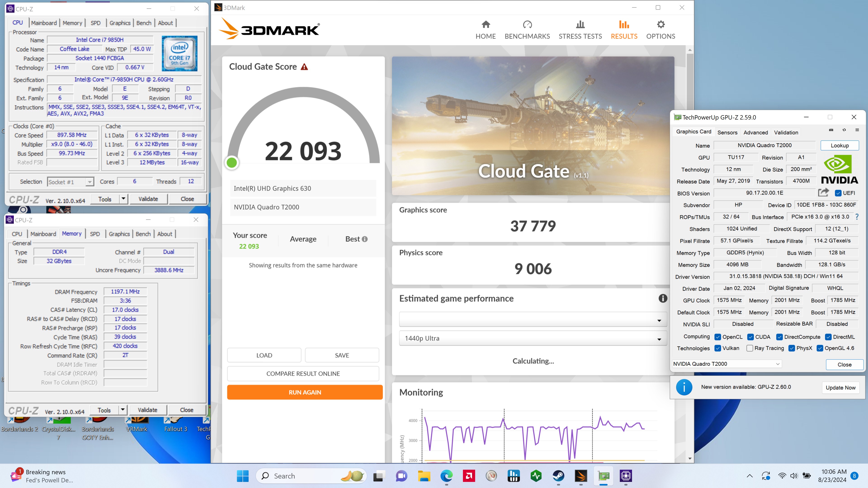Show hidden system tray icons chevron
This screenshot has height=488, width=868.
pos(749,476)
